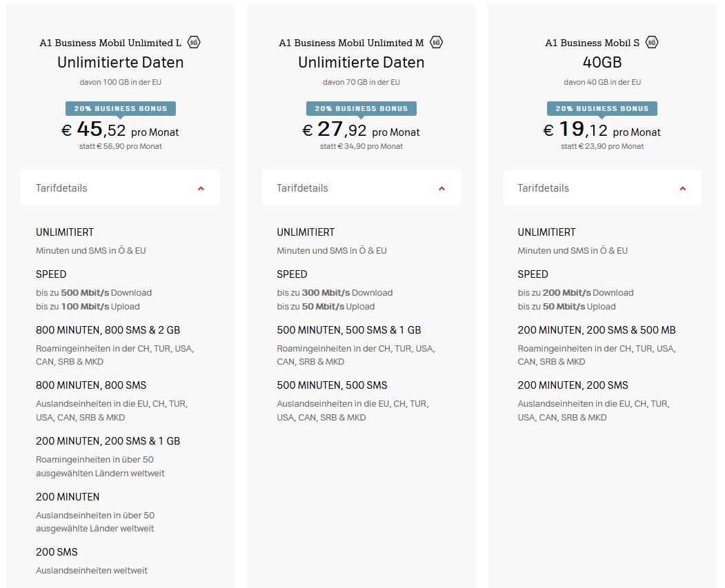Click Tarifdetails label in Mobil S card
The height and width of the screenshot is (588, 725).
coord(543,188)
